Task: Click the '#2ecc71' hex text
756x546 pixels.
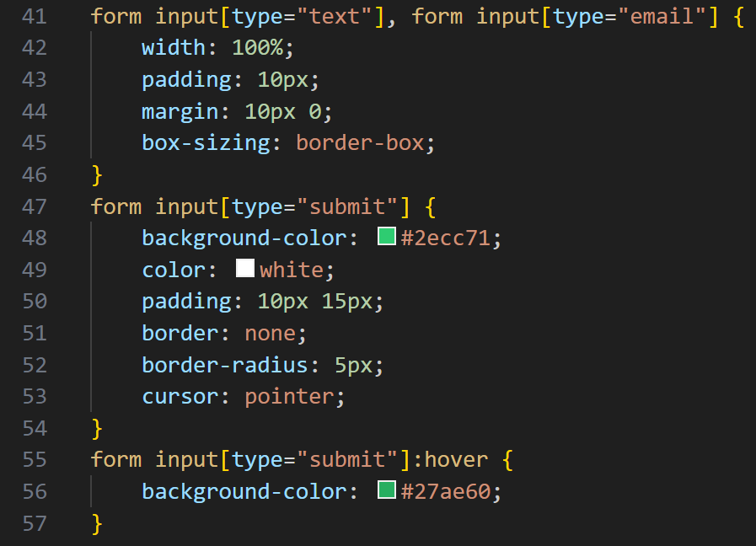Action: coord(447,238)
